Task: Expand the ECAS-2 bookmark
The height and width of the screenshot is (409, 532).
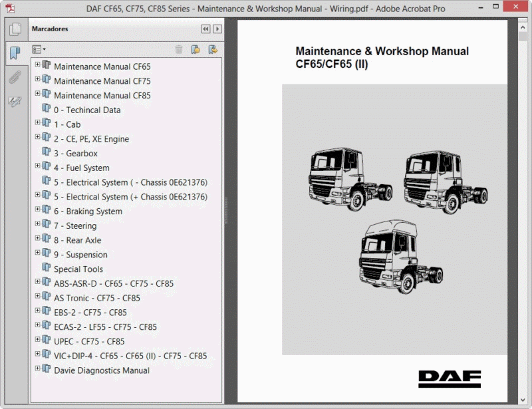Action: click(x=37, y=325)
